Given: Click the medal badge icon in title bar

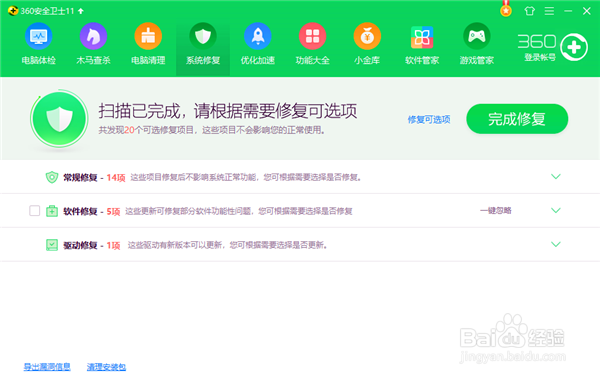Looking at the screenshot, I should [506, 10].
